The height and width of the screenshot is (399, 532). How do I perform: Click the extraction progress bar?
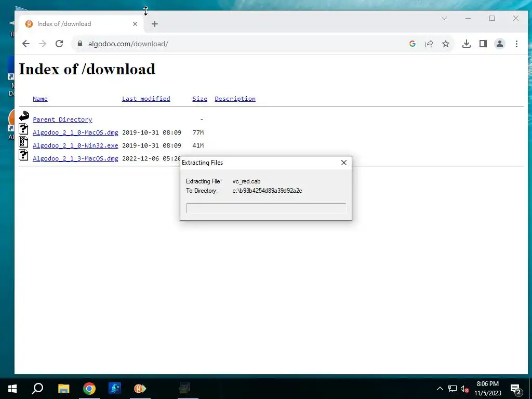pyautogui.click(x=267, y=208)
